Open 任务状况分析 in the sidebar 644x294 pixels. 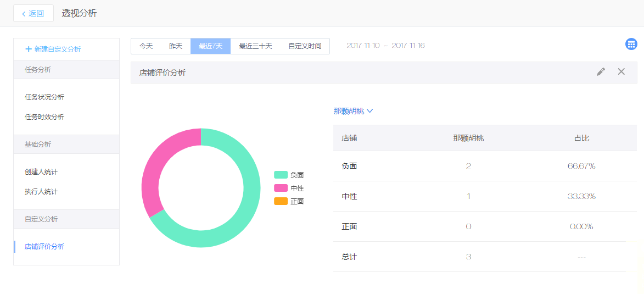(x=44, y=97)
